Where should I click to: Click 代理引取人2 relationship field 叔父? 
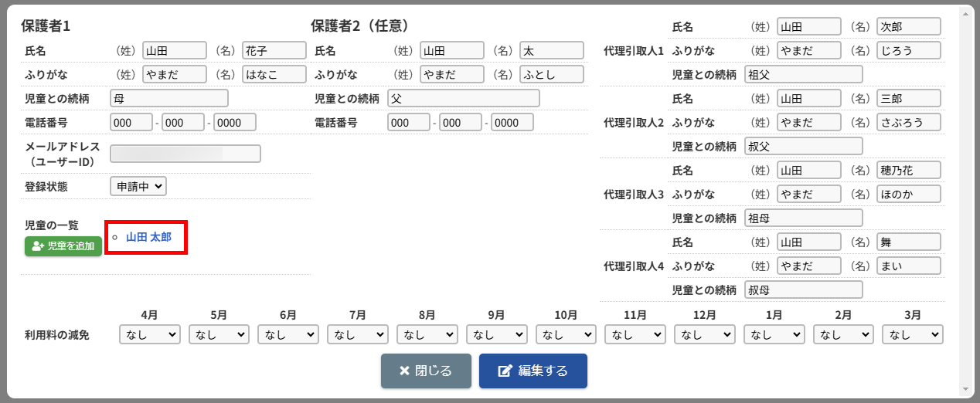[803, 146]
